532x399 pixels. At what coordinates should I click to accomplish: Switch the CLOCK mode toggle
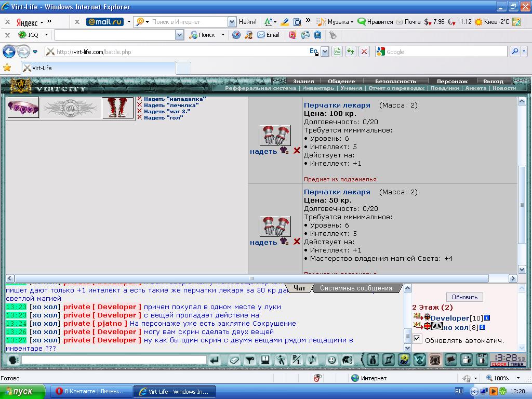tap(499, 364)
